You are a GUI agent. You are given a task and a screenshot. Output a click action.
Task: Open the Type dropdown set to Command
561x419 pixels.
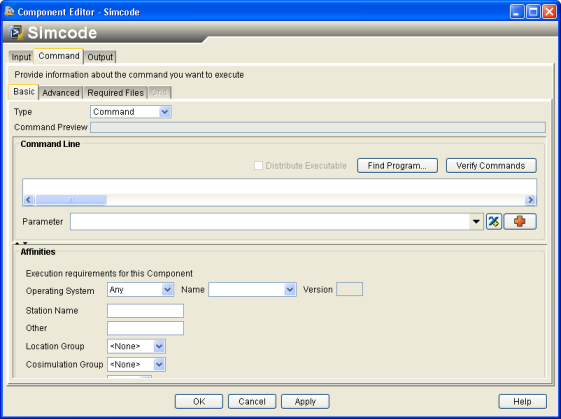tap(131, 112)
